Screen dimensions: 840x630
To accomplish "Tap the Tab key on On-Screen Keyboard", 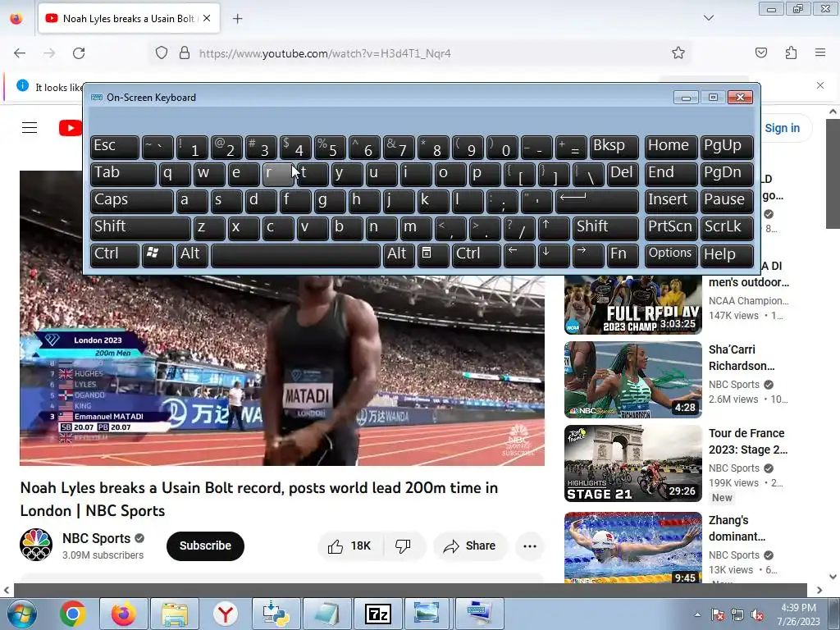I will click(123, 174).
